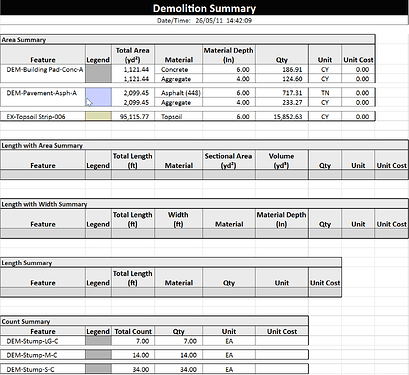409x375 pixels.
Task: Select the Count Summary section header
Action: point(154,321)
